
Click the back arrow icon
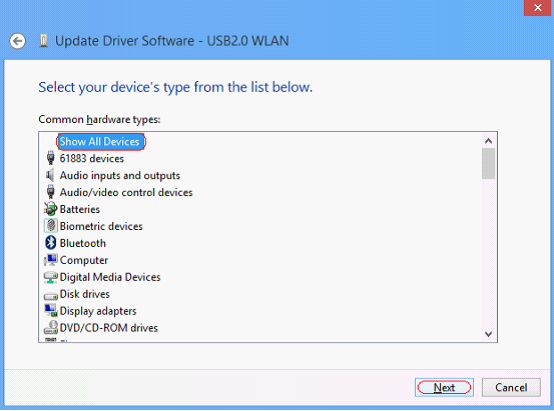(x=17, y=41)
